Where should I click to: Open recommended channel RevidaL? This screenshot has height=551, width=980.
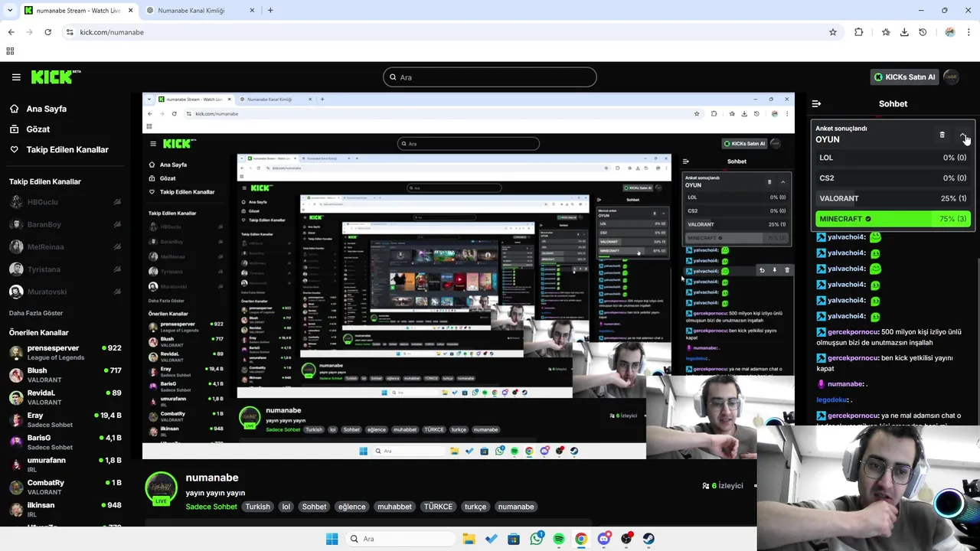[x=65, y=397]
